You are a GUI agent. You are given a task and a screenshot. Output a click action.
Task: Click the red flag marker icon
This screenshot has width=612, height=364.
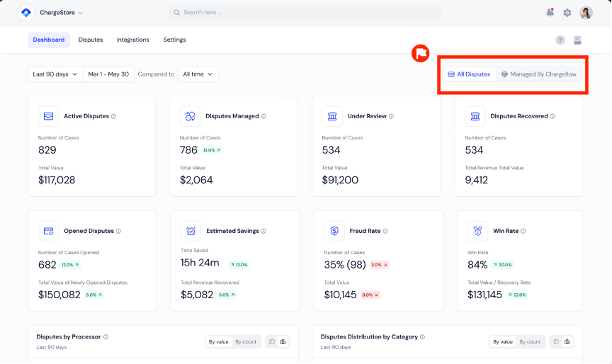421,53
